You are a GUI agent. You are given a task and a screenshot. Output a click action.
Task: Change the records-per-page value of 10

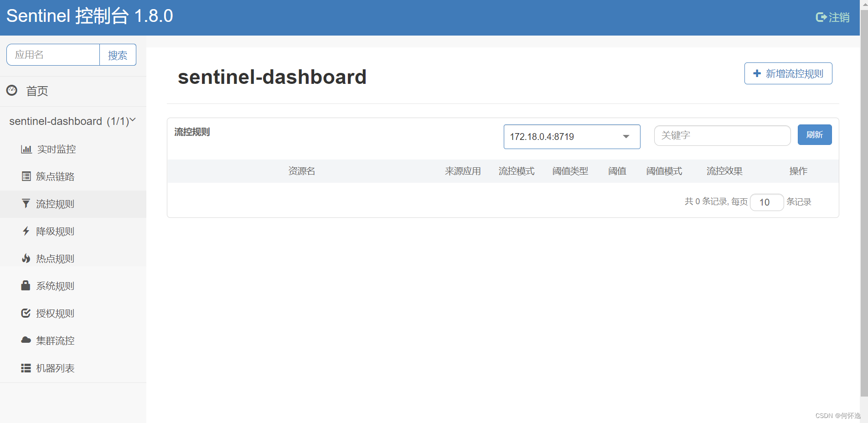766,202
